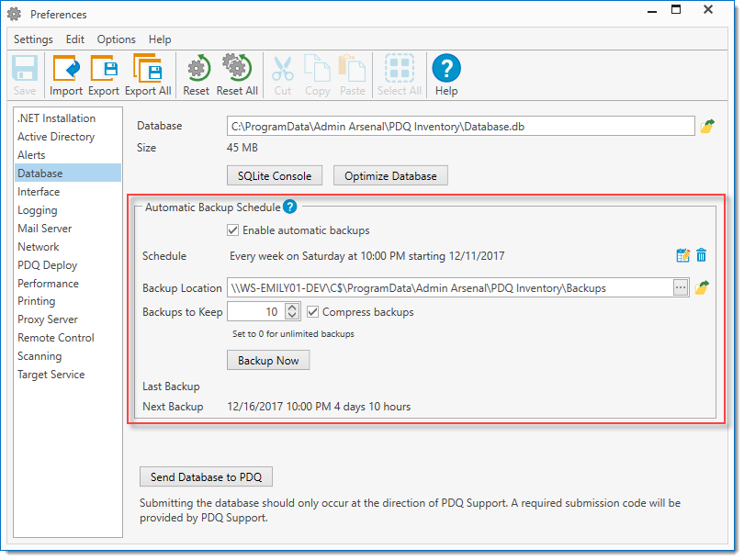Screen dimensions: 744x560
Task: Delete the backup schedule with trash icon
Action: click(x=702, y=256)
